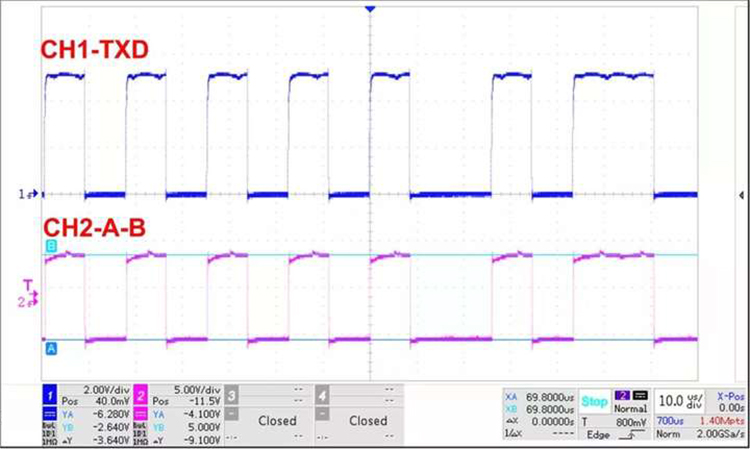Image resolution: width=750 pixels, height=449 pixels.
Task: Click the Norm acquisition mode label
Action: coord(668,434)
